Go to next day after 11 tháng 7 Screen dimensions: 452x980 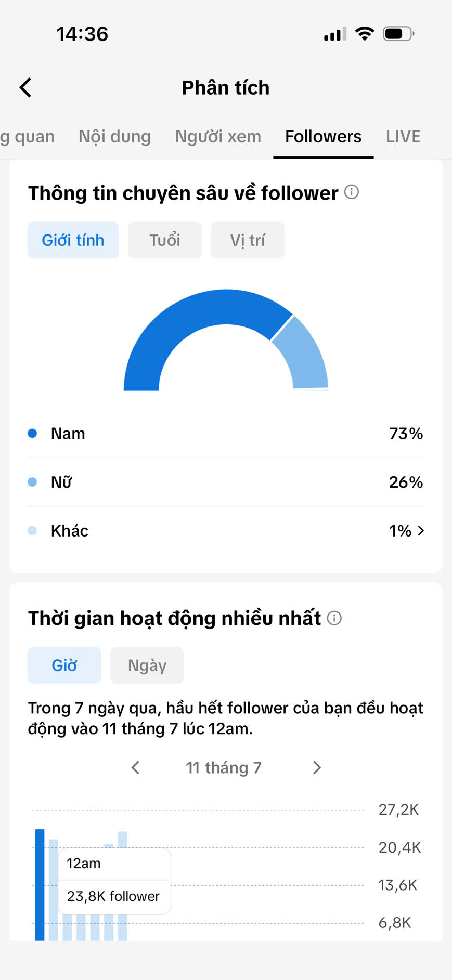coord(317,767)
